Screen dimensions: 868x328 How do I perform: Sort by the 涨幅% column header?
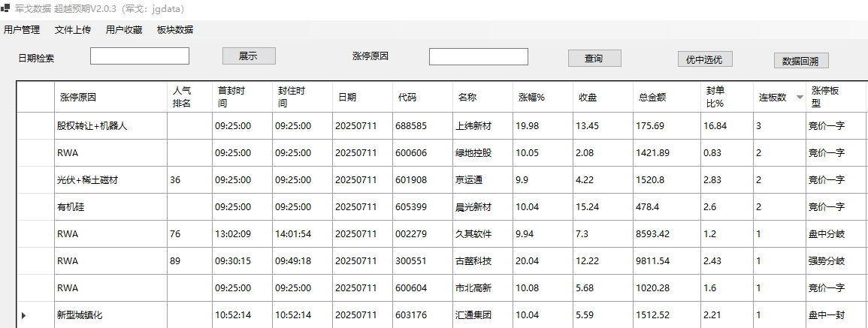coord(543,97)
